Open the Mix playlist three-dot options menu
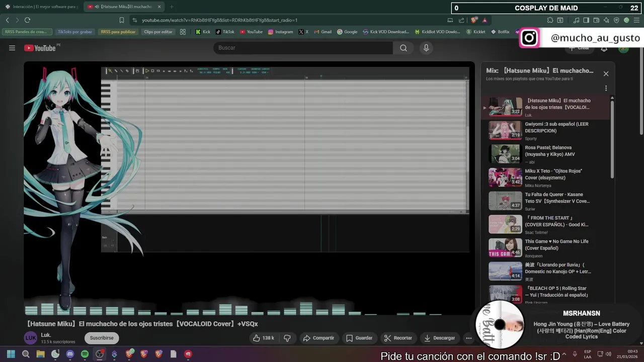644x362 pixels. pos(606,88)
